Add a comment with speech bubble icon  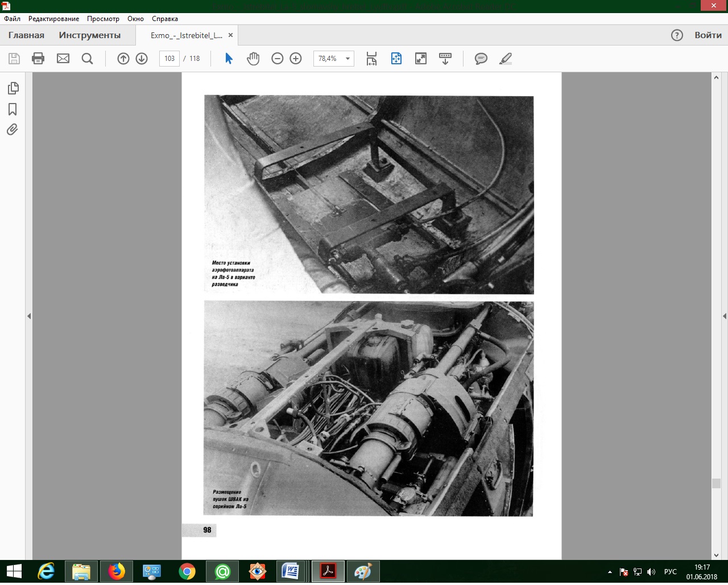click(481, 59)
